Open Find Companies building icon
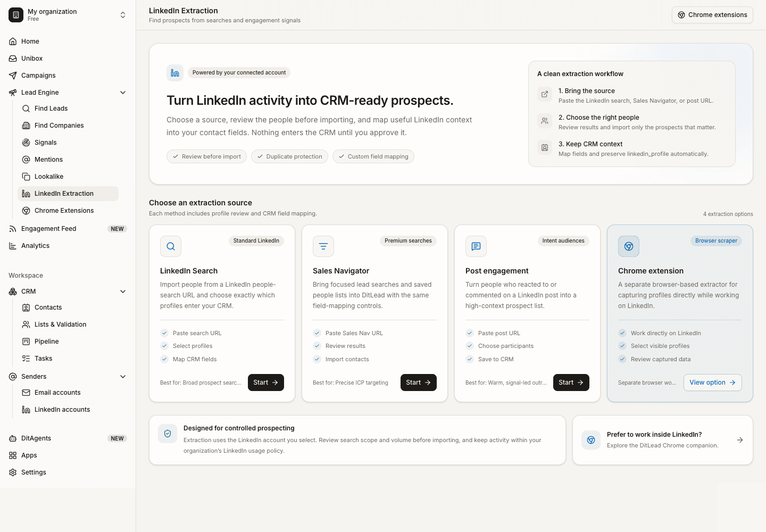Viewport: 766px width, 532px height. 26,126
